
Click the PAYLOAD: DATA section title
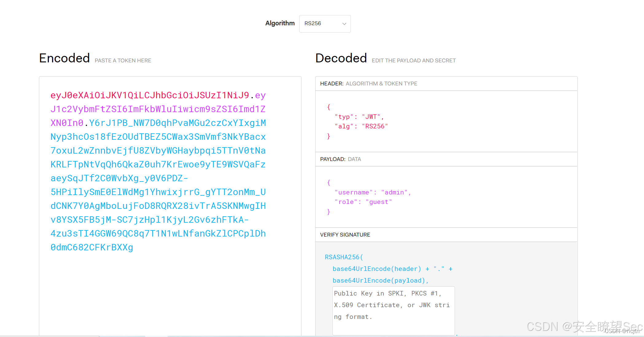(x=340, y=159)
